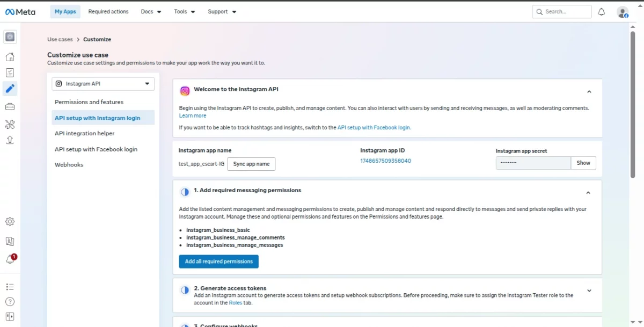Open the app roles icon in sidebar
Screen dimensions: 644x327
pyautogui.click(x=10, y=241)
